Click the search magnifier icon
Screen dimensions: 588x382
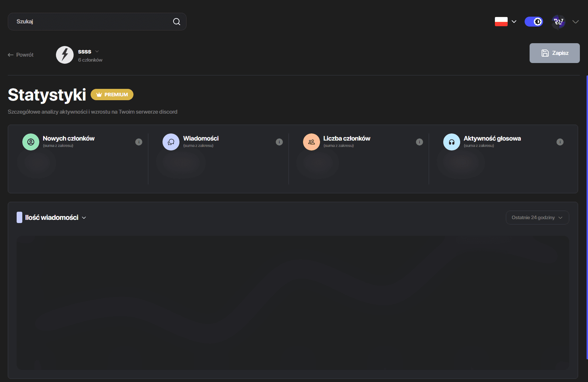pyautogui.click(x=176, y=22)
